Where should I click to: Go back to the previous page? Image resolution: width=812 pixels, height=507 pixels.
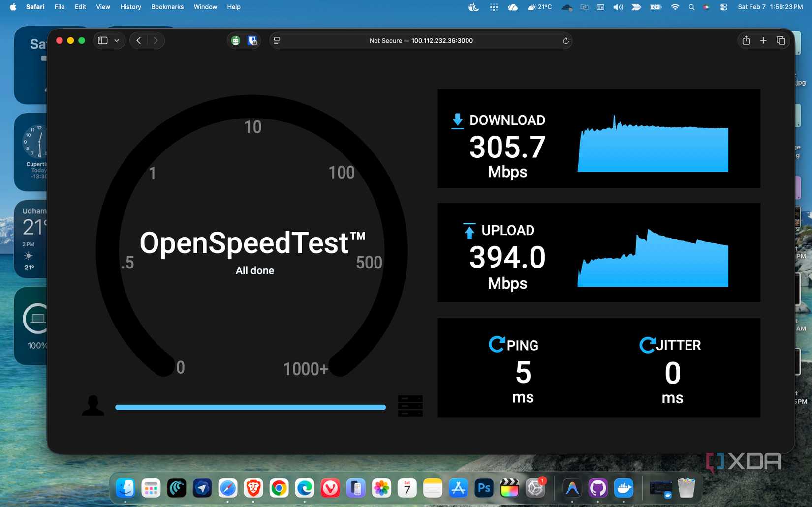[x=139, y=41]
